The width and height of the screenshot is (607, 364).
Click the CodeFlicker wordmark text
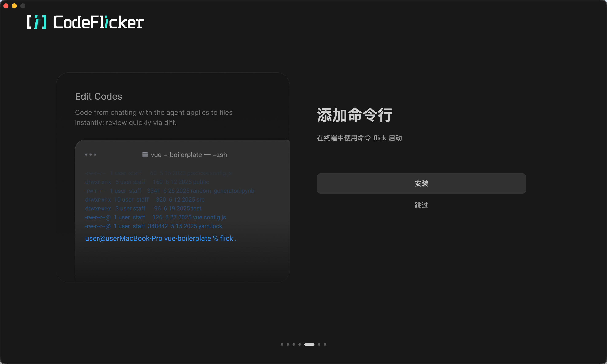[98, 22]
